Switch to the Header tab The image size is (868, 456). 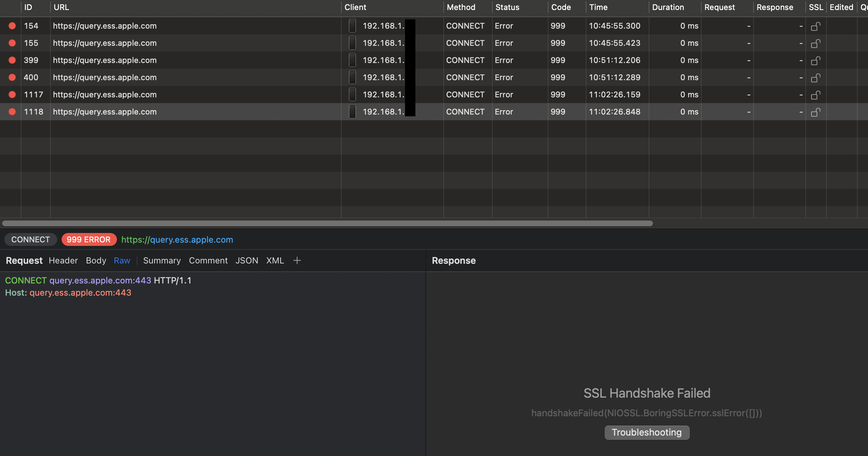(x=63, y=261)
